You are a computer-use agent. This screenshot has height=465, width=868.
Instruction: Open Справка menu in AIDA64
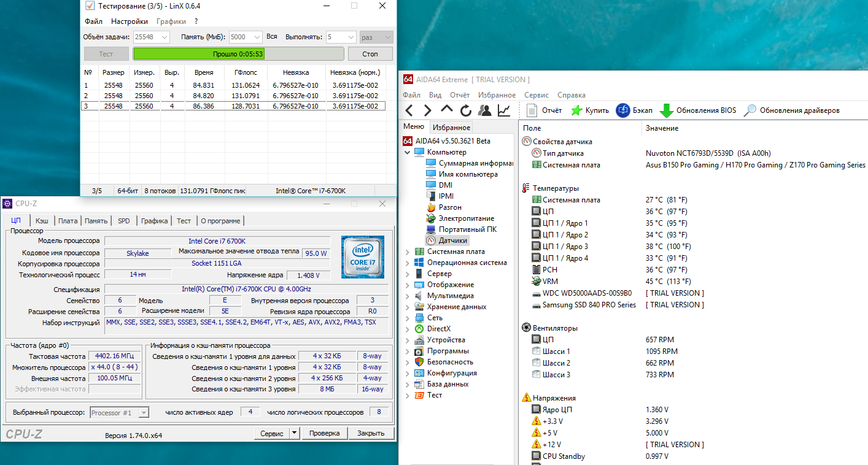coord(572,95)
